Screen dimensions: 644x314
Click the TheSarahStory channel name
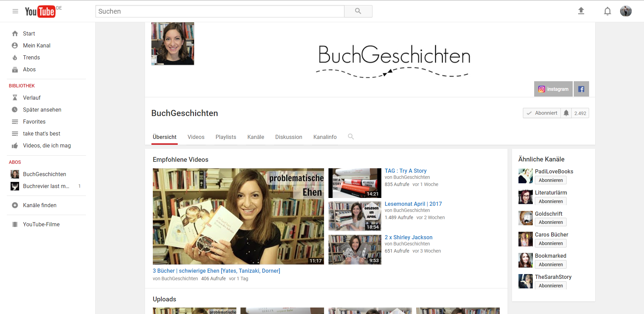coord(553,277)
